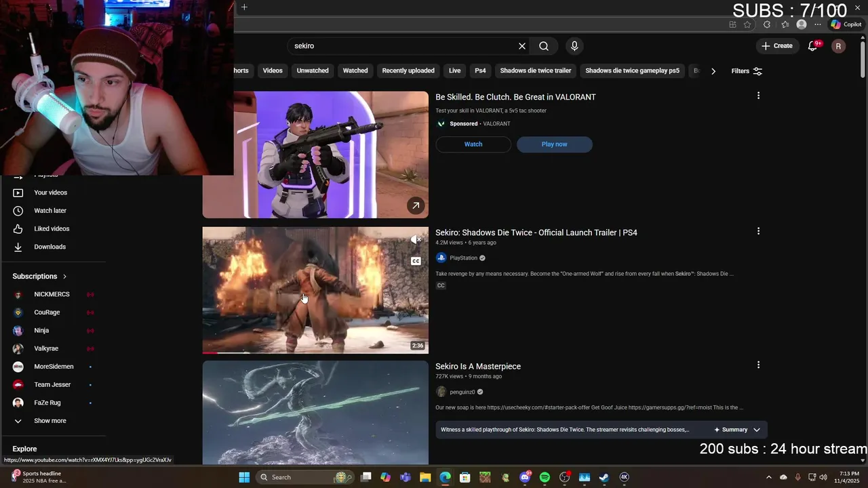This screenshot has height=488, width=868.
Task: Select the Live filter chip
Action: click(x=454, y=70)
